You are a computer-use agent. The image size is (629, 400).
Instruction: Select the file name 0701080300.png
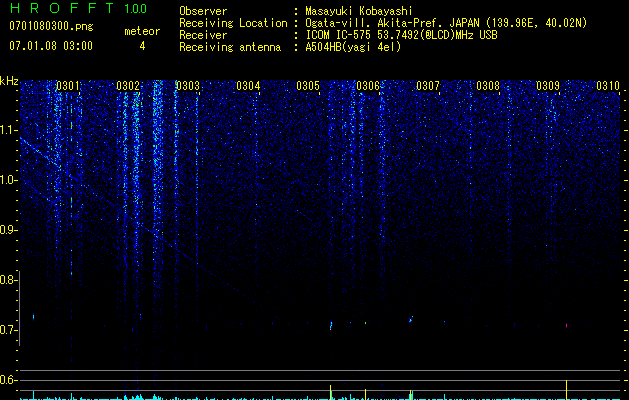51,26
